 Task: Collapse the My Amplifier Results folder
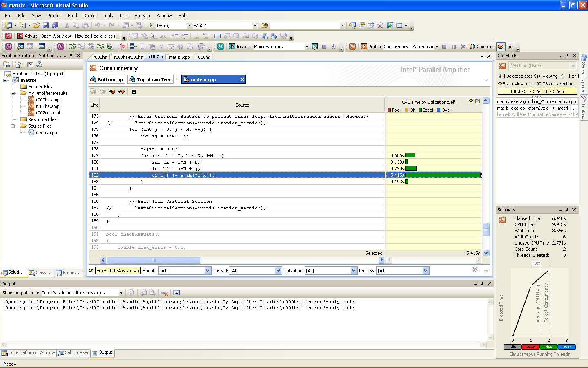13,93
